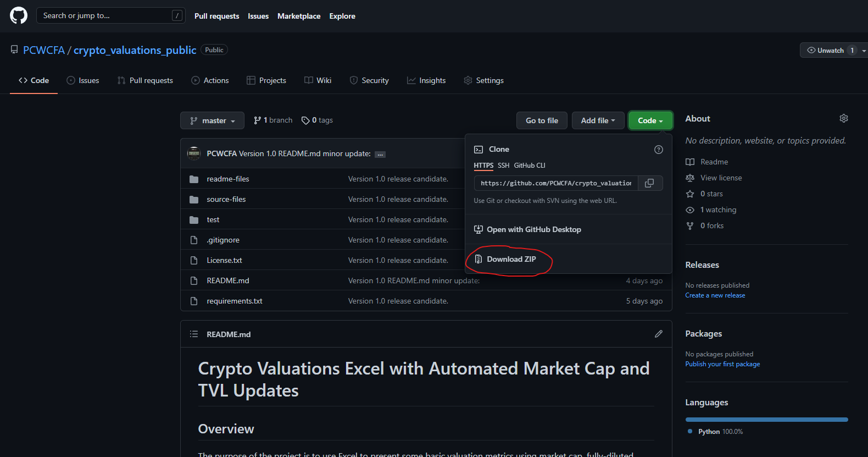Open the source-files folder name
The image size is (868, 457).
(226, 200)
